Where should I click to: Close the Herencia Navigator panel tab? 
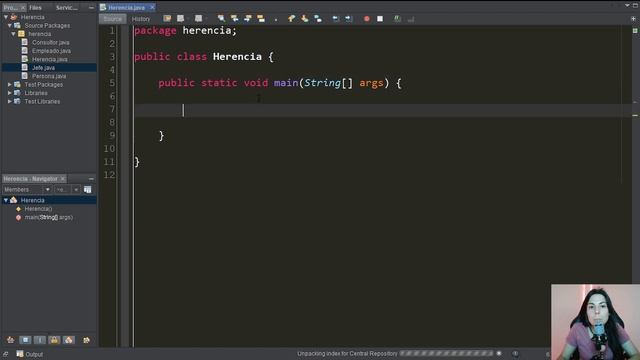(63, 179)
